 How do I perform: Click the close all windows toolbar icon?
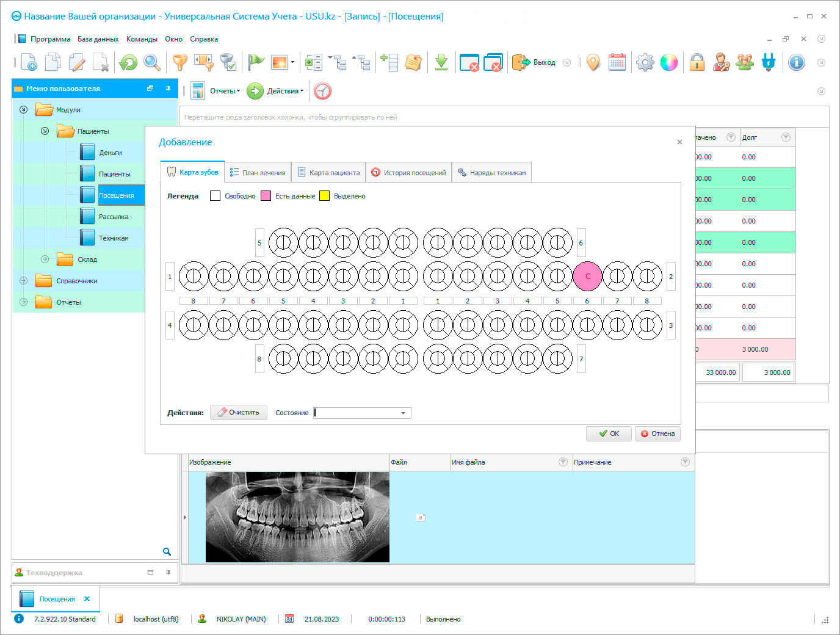pos(493,62)
